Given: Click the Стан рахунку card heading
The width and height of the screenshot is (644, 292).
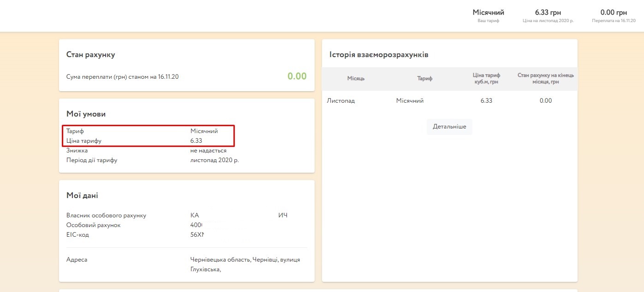Looking at the screenshot, I should point(90,55).
